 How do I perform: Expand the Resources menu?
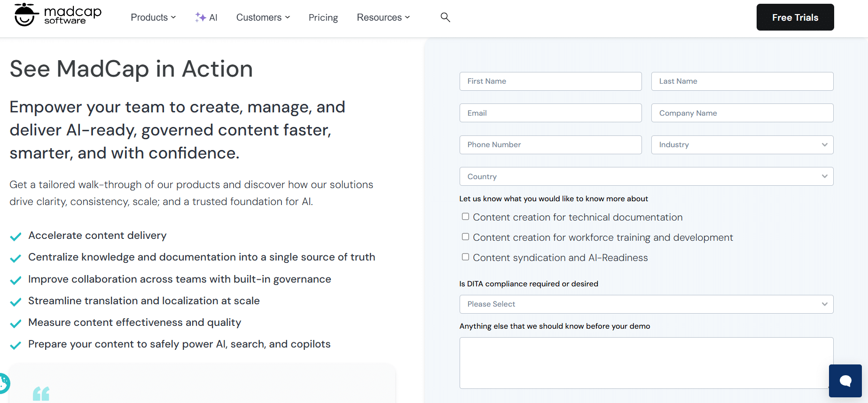tap(383, 17)
